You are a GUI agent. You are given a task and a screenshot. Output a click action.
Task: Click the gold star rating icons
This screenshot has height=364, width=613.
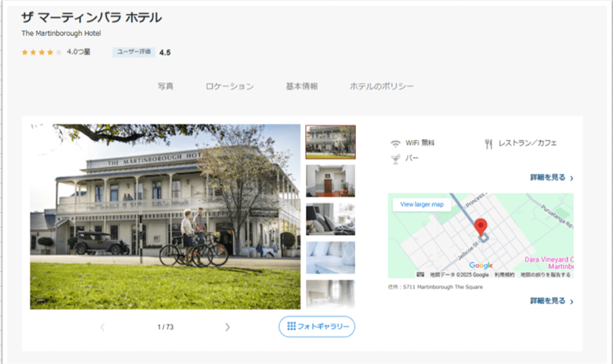coord(41,52)
